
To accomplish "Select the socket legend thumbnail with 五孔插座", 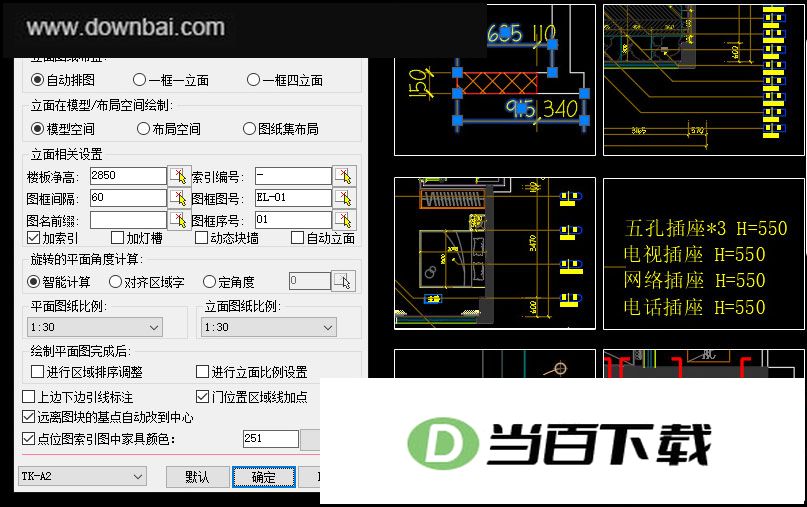I will (704, 254).
